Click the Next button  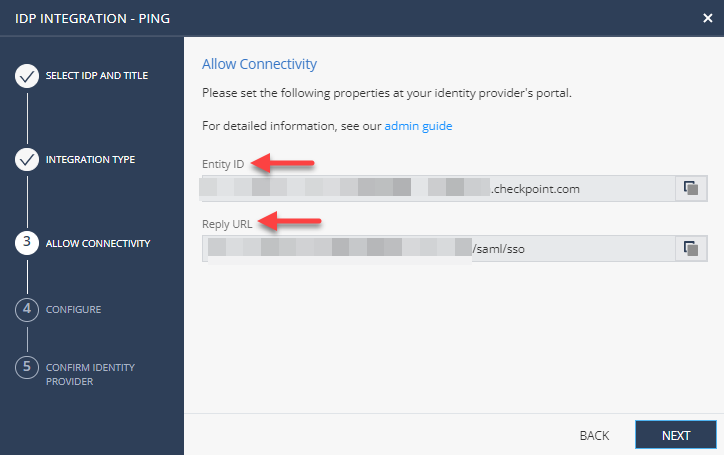point(675,435)
